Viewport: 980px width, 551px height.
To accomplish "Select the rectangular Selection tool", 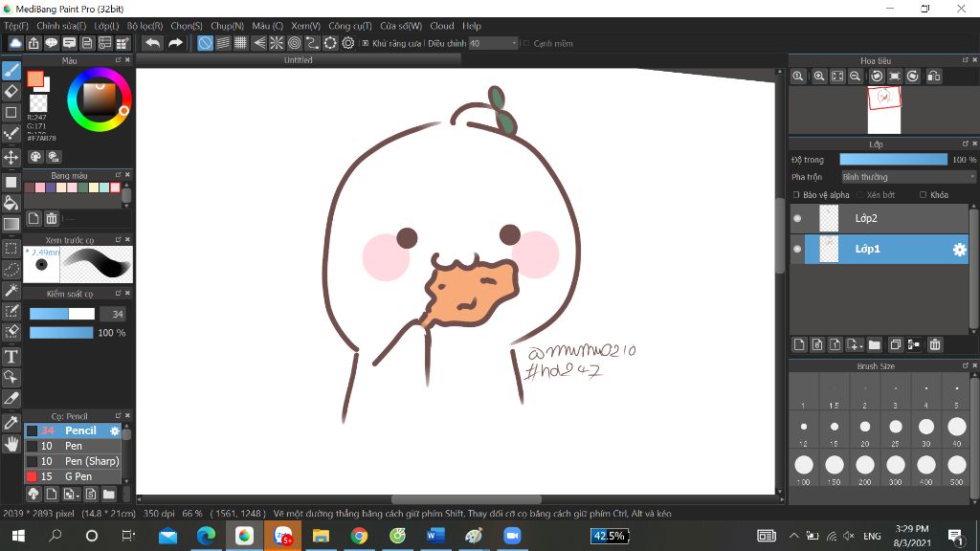I will (11, 249).
